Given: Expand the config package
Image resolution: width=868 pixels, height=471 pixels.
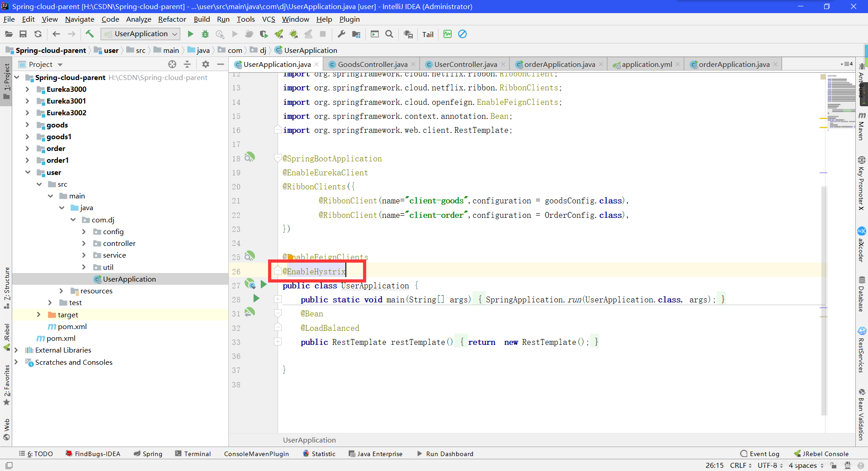Looking at the screenshot, I should (x=84, y=231).
